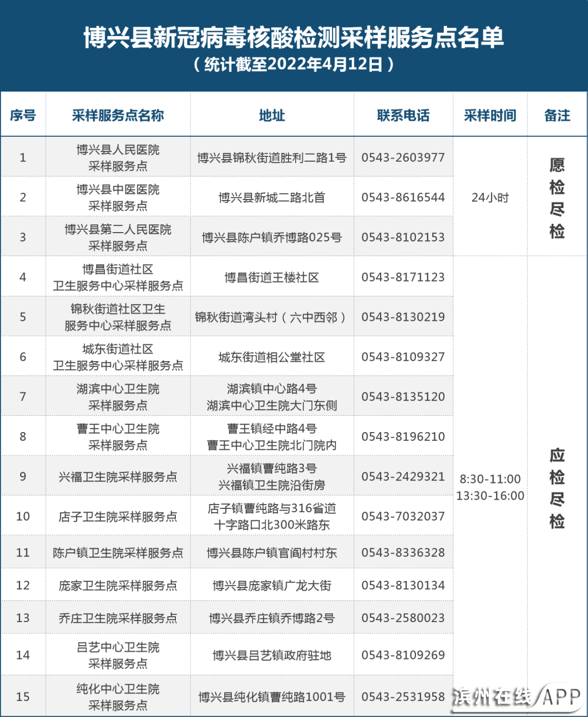Image resolution: width=588 pixels, height=717 pixels.
Task: Click phone number 0543-2531958 in row 15
Action: [403, 696]
